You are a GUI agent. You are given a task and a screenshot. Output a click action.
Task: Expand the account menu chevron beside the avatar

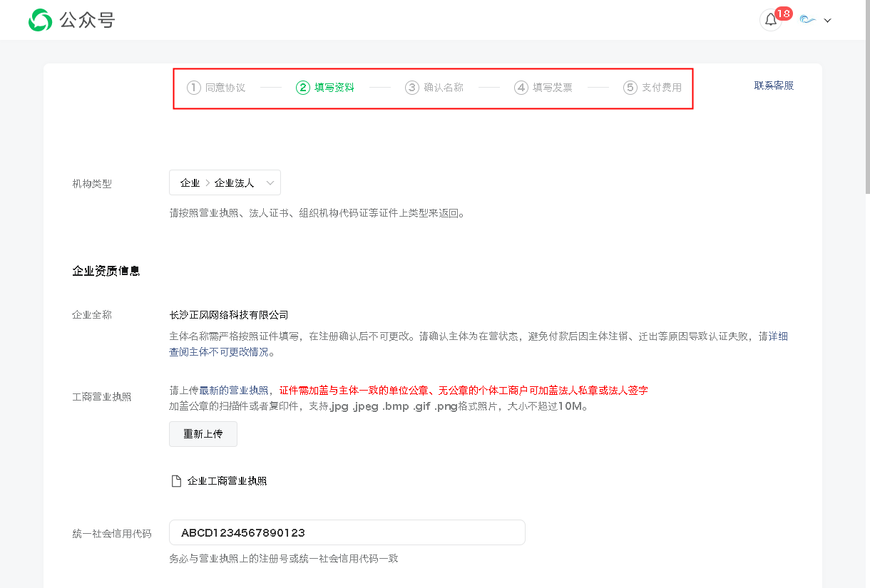pos(827,21)
